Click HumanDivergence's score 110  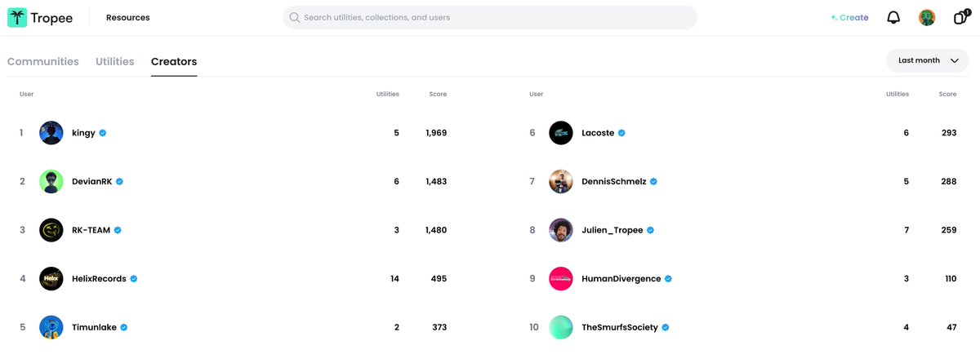[950, 279]
